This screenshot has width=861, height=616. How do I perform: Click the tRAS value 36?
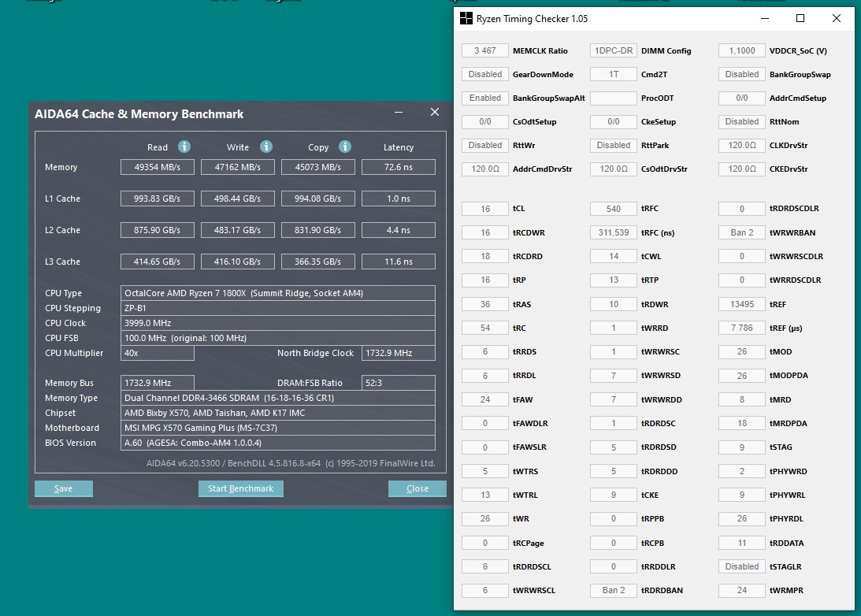tap(485, 304)
